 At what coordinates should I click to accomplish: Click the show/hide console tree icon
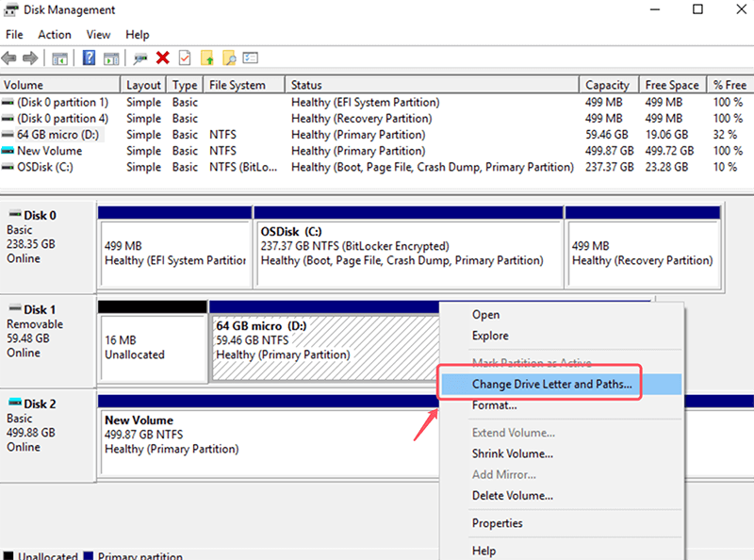pyautogui.click(x=60, y=58)
